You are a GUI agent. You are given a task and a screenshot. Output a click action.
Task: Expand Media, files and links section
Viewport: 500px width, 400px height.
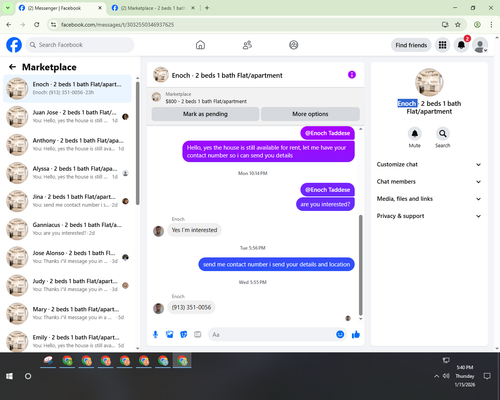pyautogui.click(x=429, y=199)
